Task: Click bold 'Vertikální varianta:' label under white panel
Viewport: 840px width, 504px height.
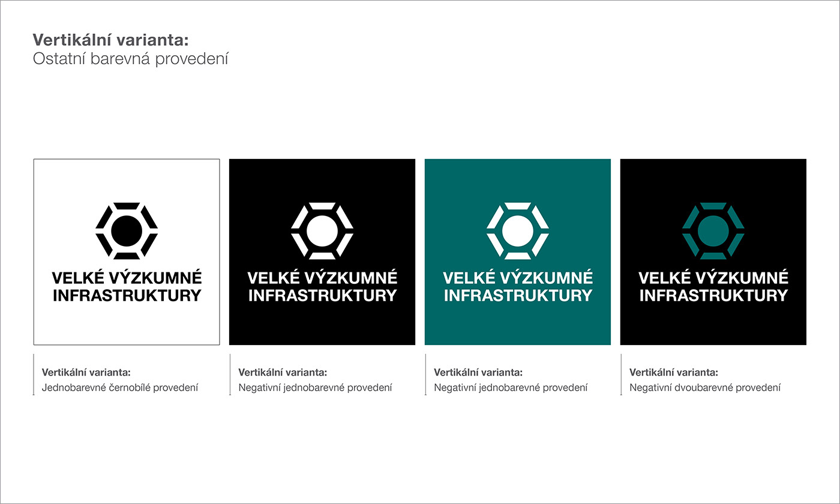Action: 86,372
